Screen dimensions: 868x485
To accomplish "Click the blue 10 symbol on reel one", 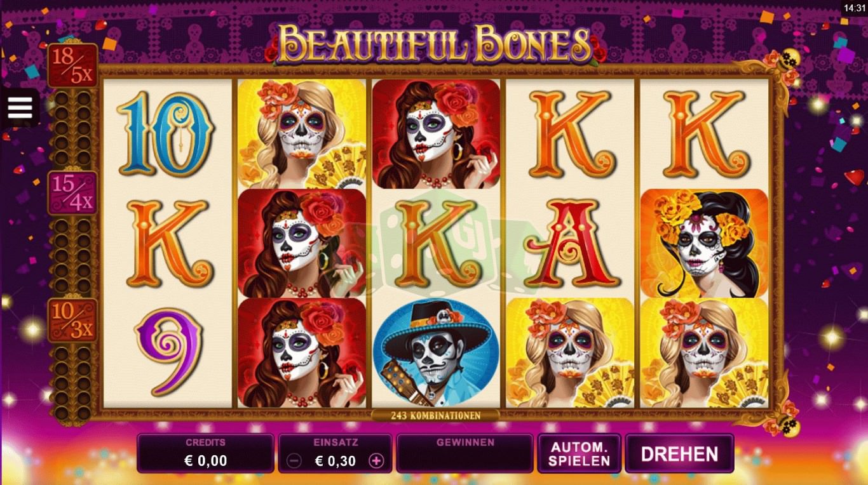I will point(166,133).
